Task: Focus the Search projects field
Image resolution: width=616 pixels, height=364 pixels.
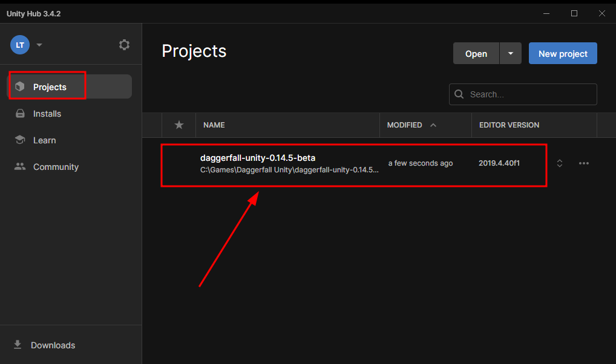Action: tap(523, 94)
